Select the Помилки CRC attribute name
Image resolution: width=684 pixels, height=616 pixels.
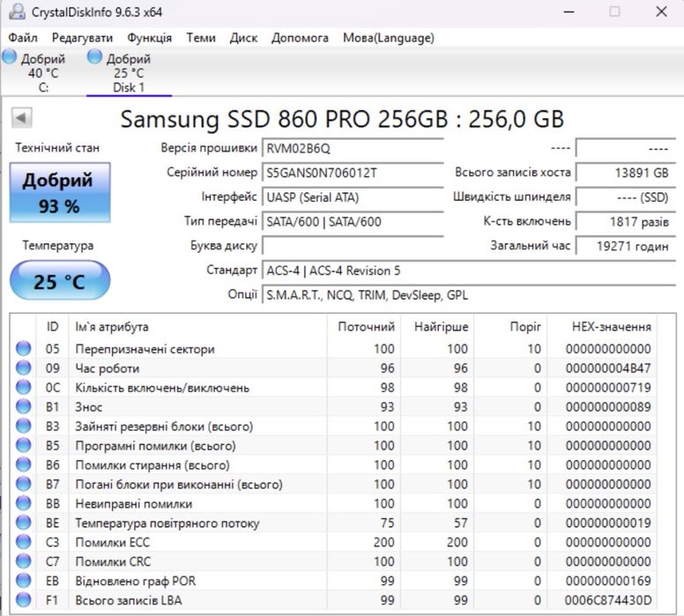[113, 561]
